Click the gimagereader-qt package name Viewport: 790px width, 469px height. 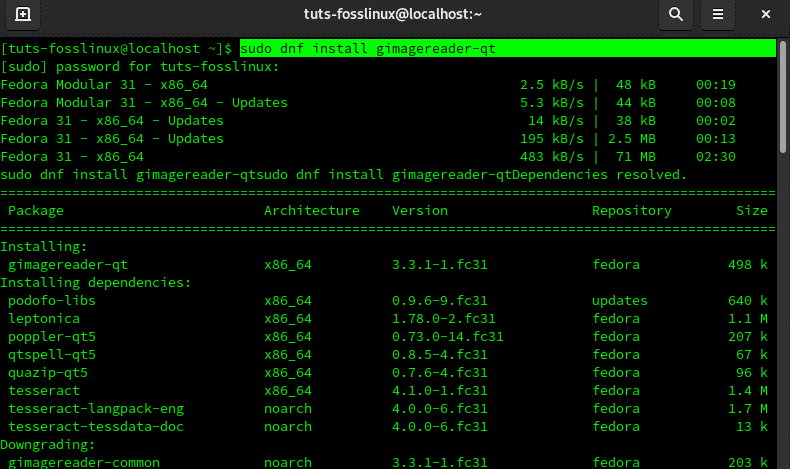point(68,264)
